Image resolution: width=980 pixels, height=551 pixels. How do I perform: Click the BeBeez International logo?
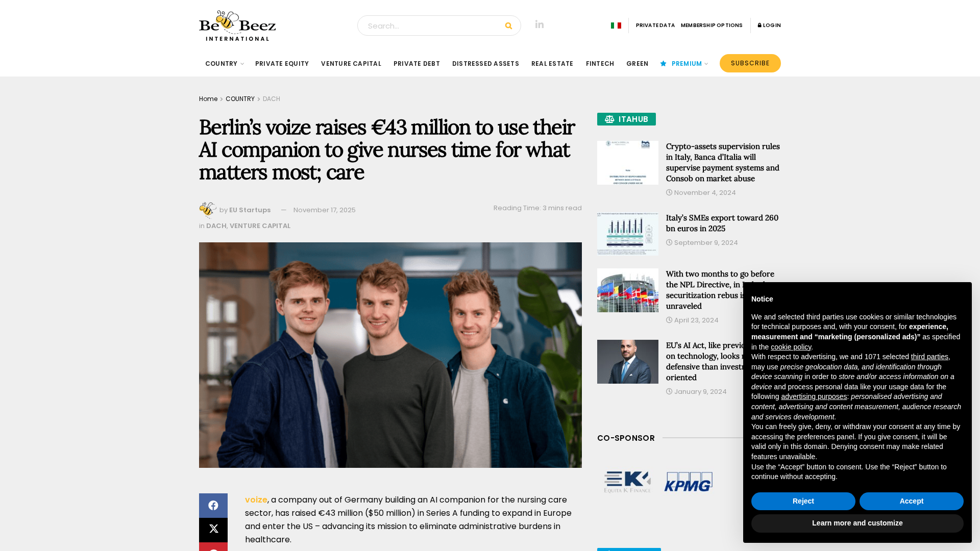[237, 26]
